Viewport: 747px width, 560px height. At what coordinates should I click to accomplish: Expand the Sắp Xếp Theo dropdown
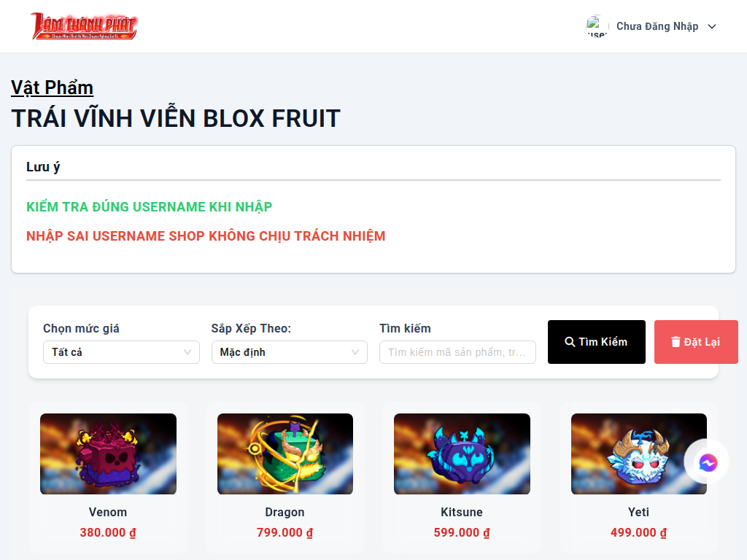[289, 352]
